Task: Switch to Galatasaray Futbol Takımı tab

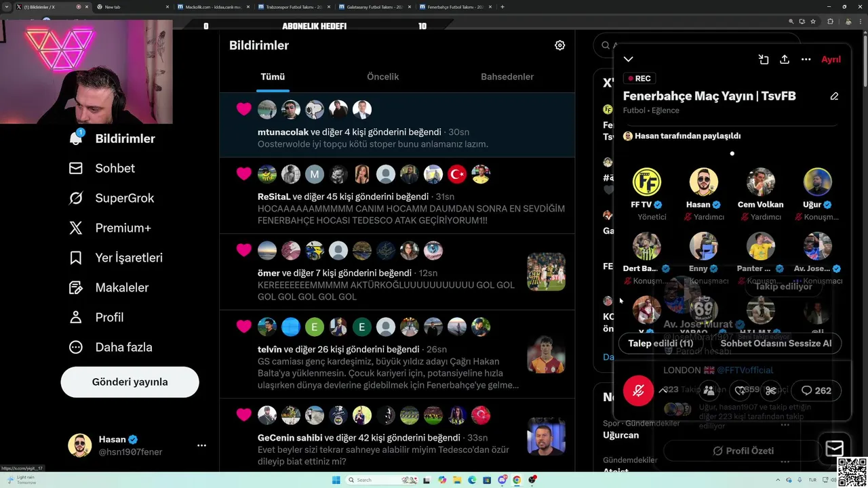Action: pyautogui.click(x=375, y=7)
